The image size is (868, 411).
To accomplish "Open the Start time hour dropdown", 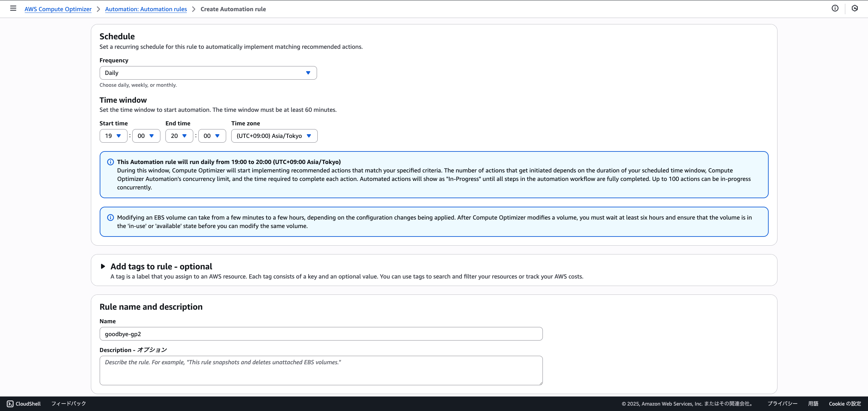I will pos(113,136).
